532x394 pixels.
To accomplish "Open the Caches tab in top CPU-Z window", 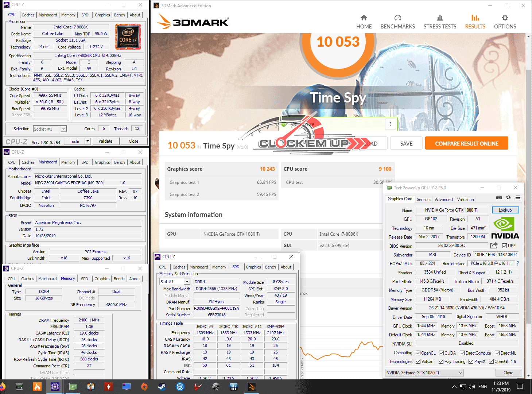I will 28,15.
